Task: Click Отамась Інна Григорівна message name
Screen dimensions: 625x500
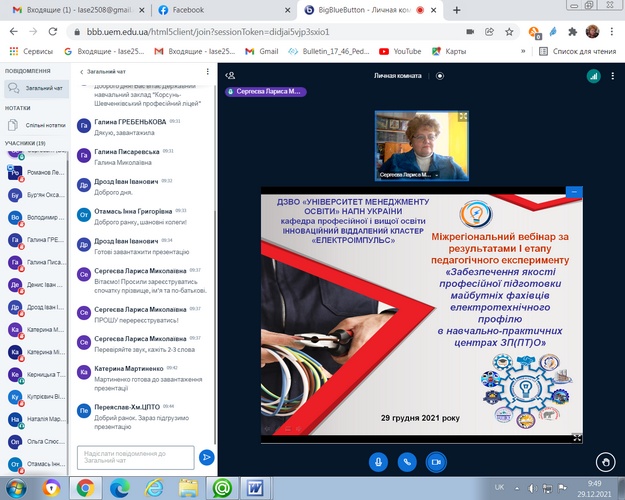Action: coord(133,211)
